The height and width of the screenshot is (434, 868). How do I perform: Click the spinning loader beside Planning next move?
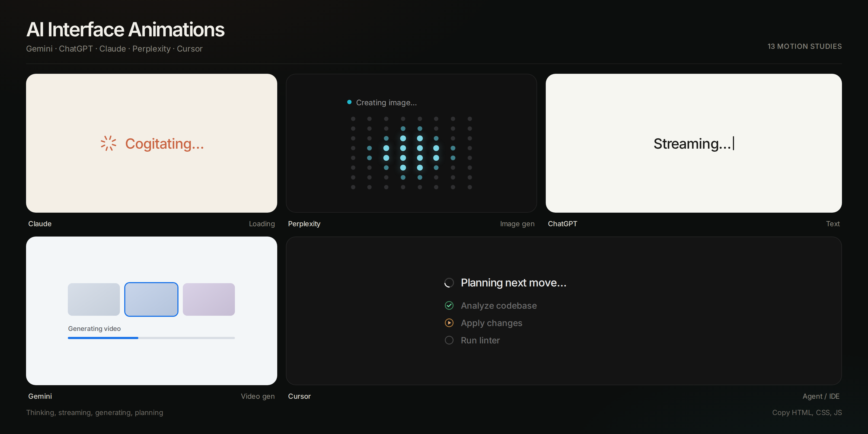click(x=449, y=283)
